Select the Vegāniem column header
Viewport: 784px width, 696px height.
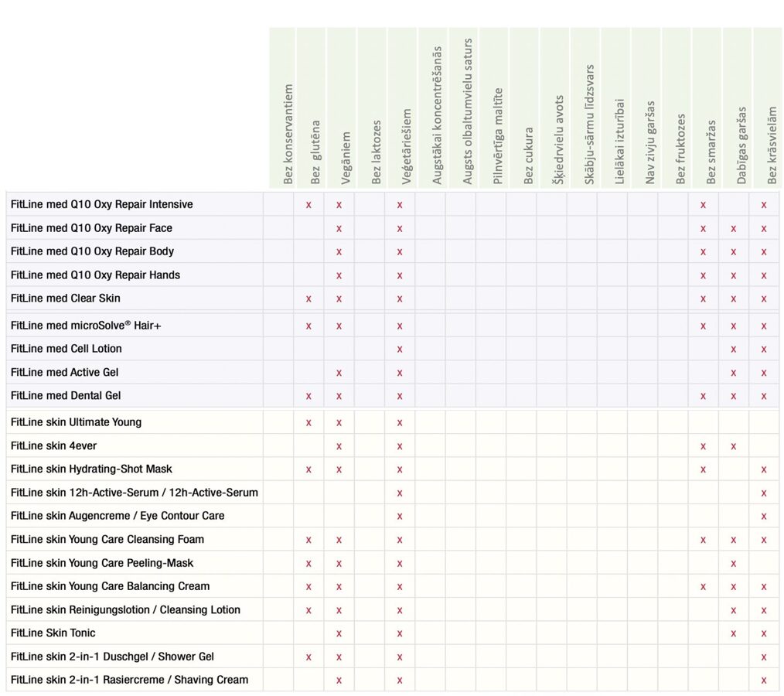coord(346,158)
